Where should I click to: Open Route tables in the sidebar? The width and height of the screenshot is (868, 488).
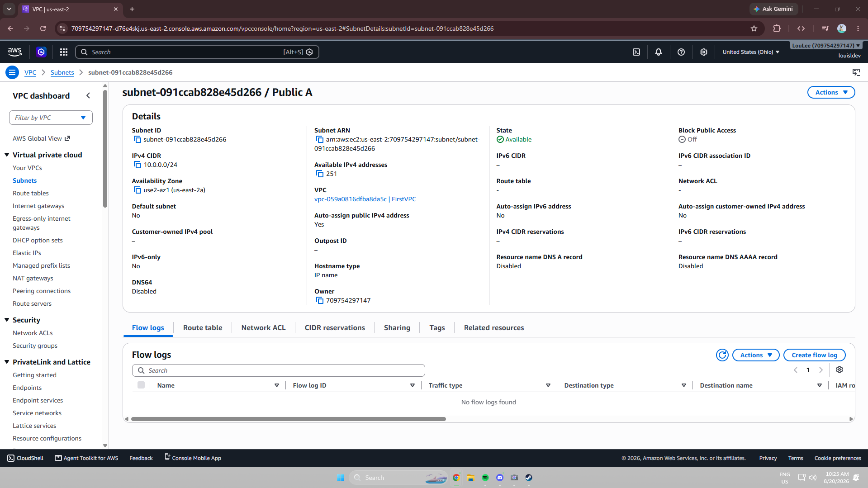click(x=31, y=193)
